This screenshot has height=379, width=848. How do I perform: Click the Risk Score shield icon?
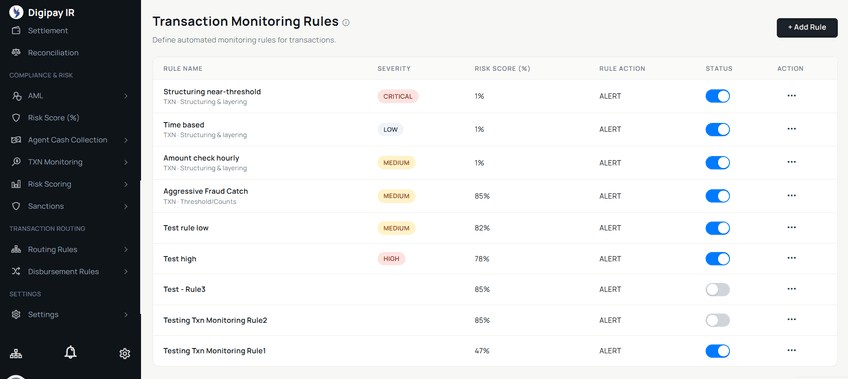[16, 118]
